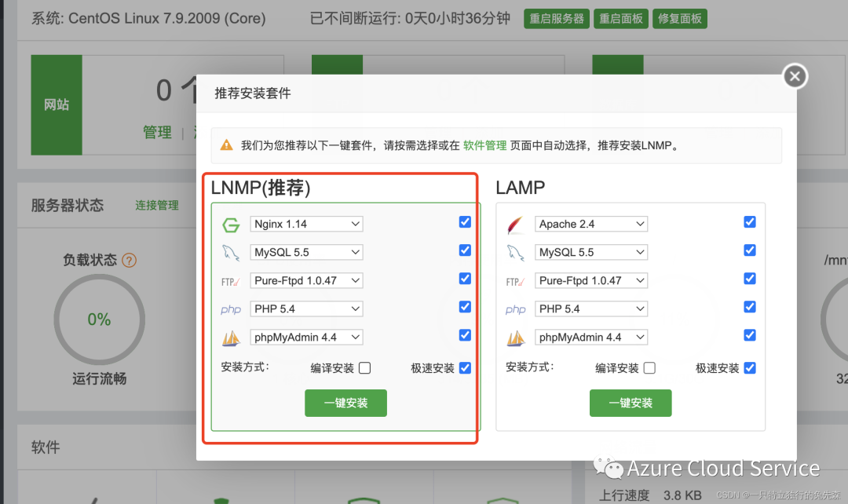Open LAMP Pure-Ftpd 1.0.47 dropdown
The height and width of the screenshot is (504, 848).
tap(591, 281)
